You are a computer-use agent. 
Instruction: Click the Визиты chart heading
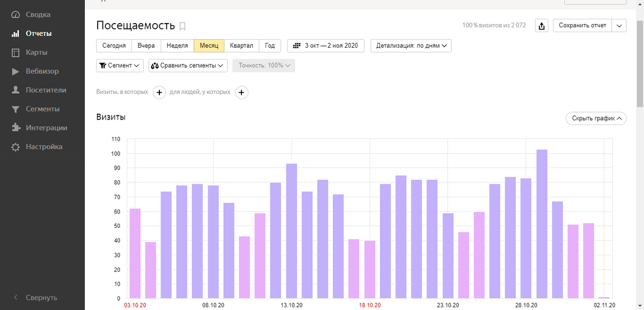[x=111, y=117]
